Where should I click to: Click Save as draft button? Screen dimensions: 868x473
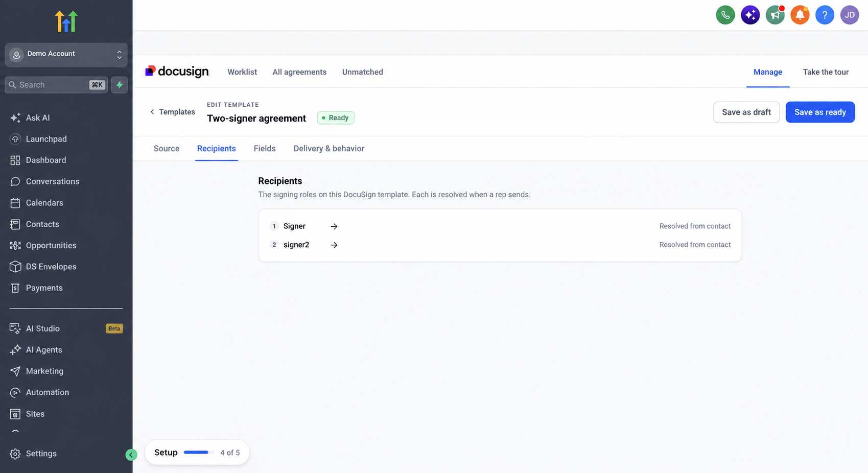click(x=746, y=112)
